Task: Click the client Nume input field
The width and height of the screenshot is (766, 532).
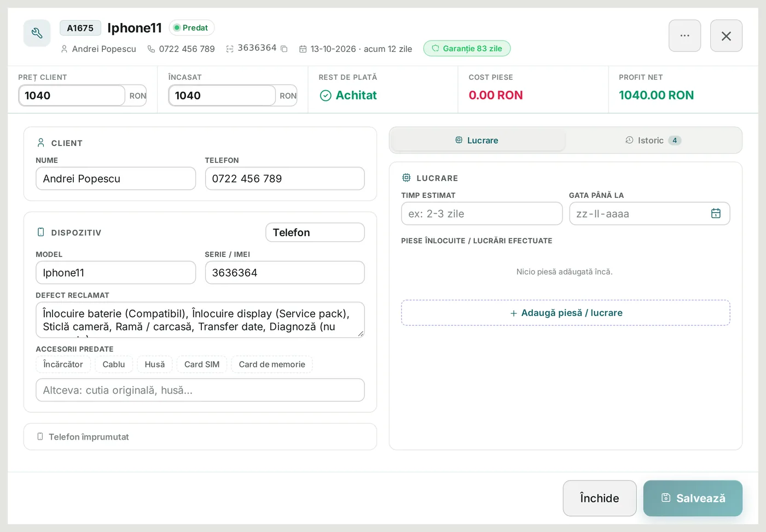Action: pyautogui.click(x=115, y=179)
